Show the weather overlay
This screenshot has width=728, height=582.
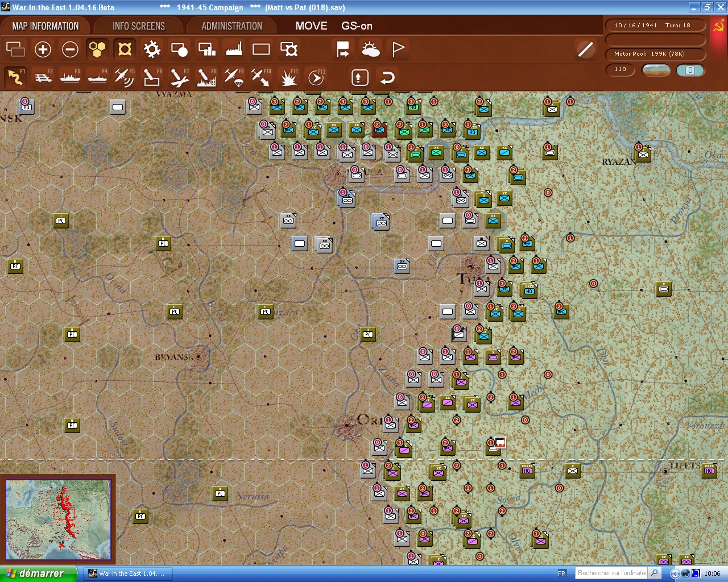[370, 49]
